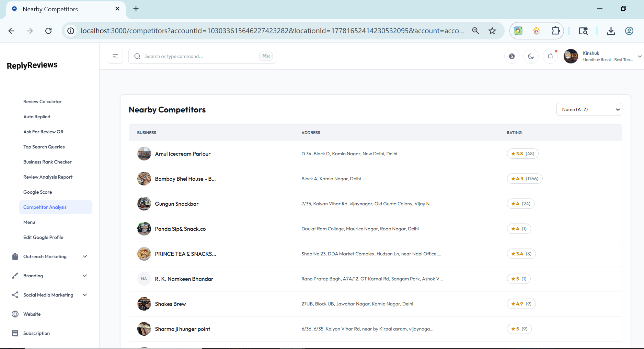Click the 3.8 (48) rating badge
This screenshot has width=644, height=349.
tap(522, 154)
